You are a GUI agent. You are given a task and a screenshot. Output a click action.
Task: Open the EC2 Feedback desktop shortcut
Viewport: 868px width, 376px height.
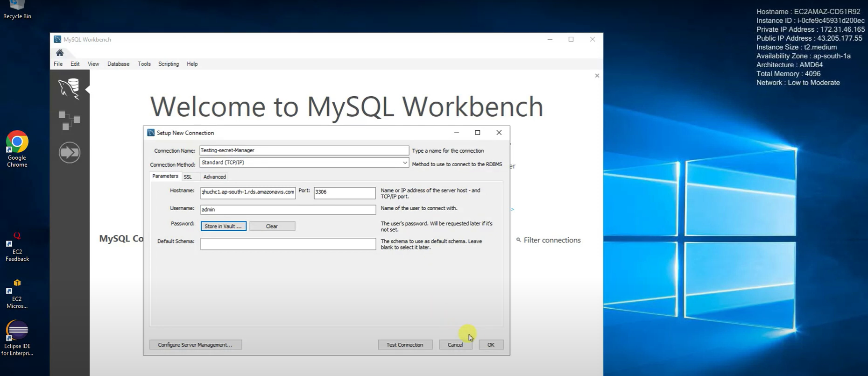pos(17,247)
